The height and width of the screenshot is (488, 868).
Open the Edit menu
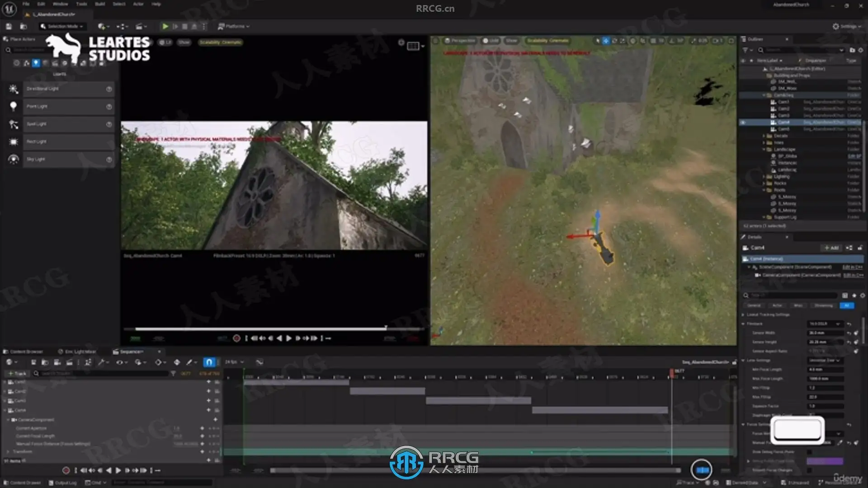[x=41, y=4]
